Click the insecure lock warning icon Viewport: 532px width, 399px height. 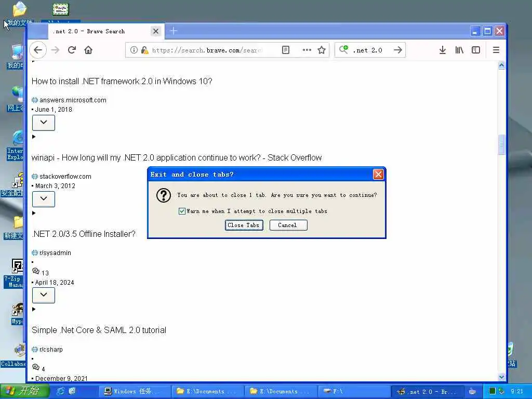[145, 50]
